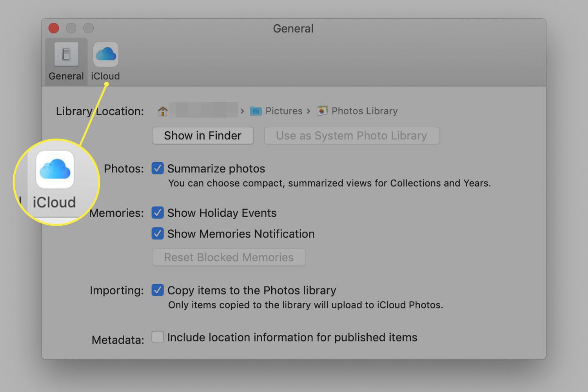
Task: Click the Importing label
Action: pyautogui.click(x=117, y=290)
